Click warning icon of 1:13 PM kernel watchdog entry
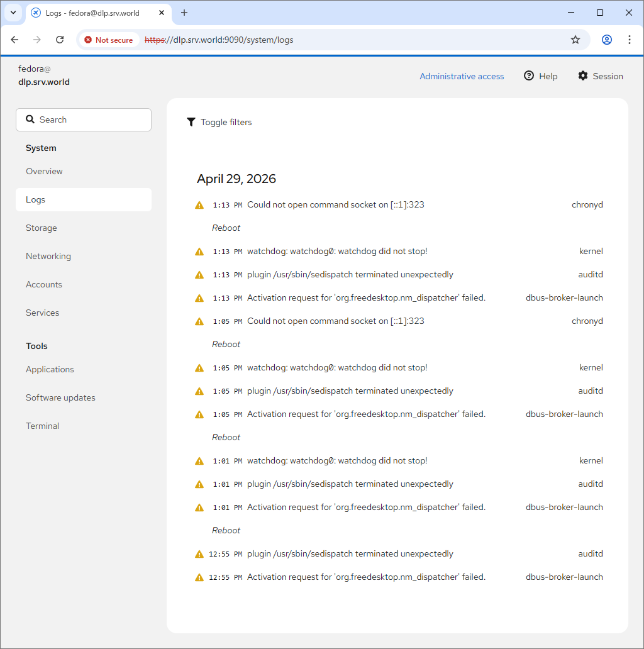The height and width of the screenshot is (649, 644). 199,252
